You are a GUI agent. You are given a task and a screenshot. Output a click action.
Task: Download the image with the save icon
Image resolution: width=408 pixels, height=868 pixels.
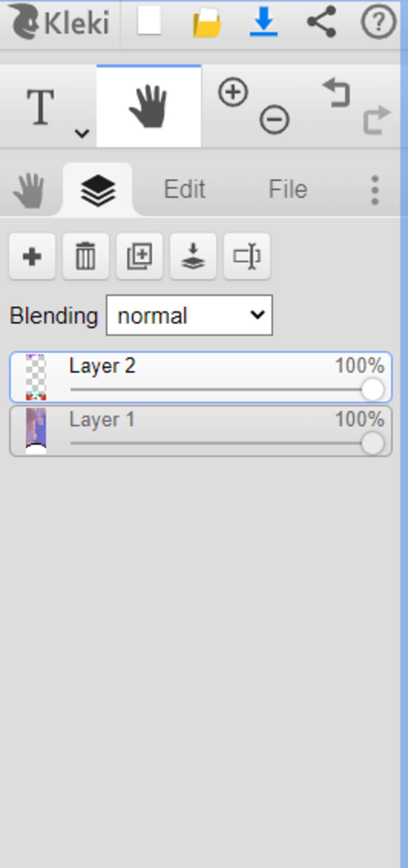pos(264,22)
